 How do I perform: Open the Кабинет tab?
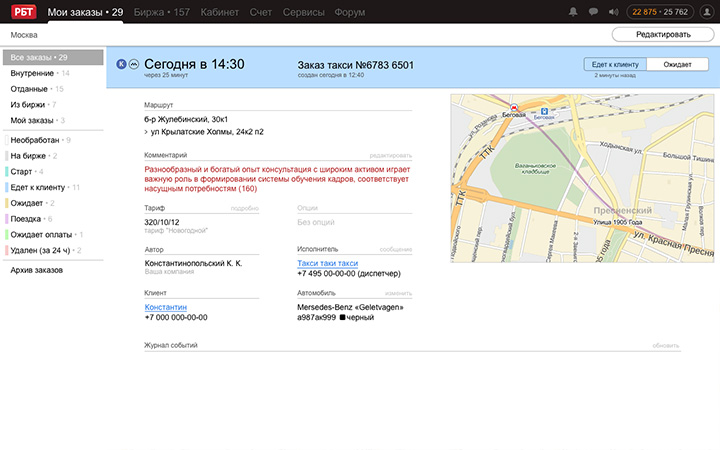click(219, 12)
